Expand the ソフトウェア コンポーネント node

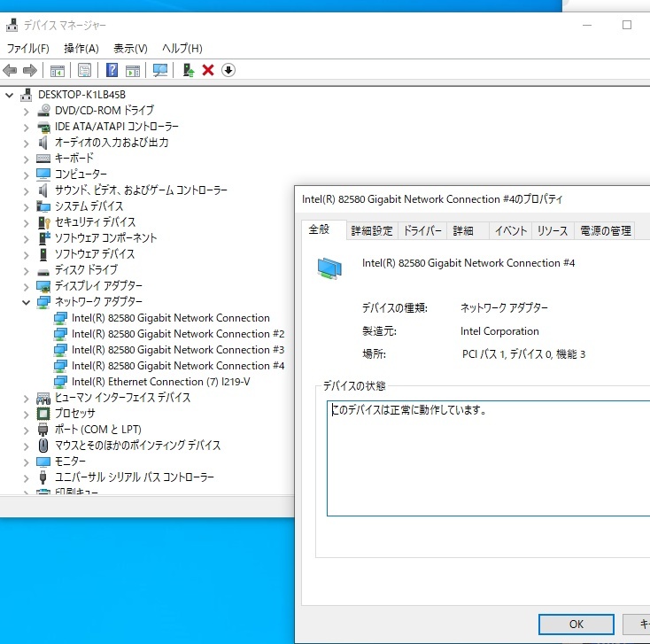pos(26,239)
